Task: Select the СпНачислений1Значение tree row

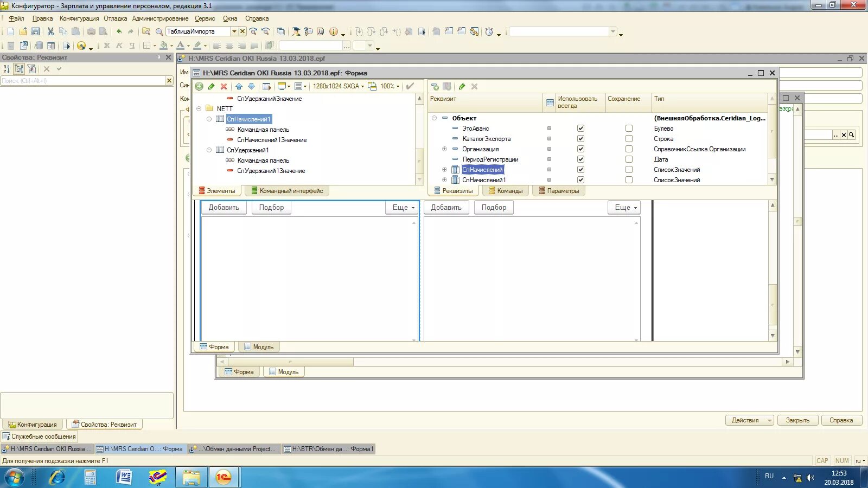Action: [x=272, y=140]
